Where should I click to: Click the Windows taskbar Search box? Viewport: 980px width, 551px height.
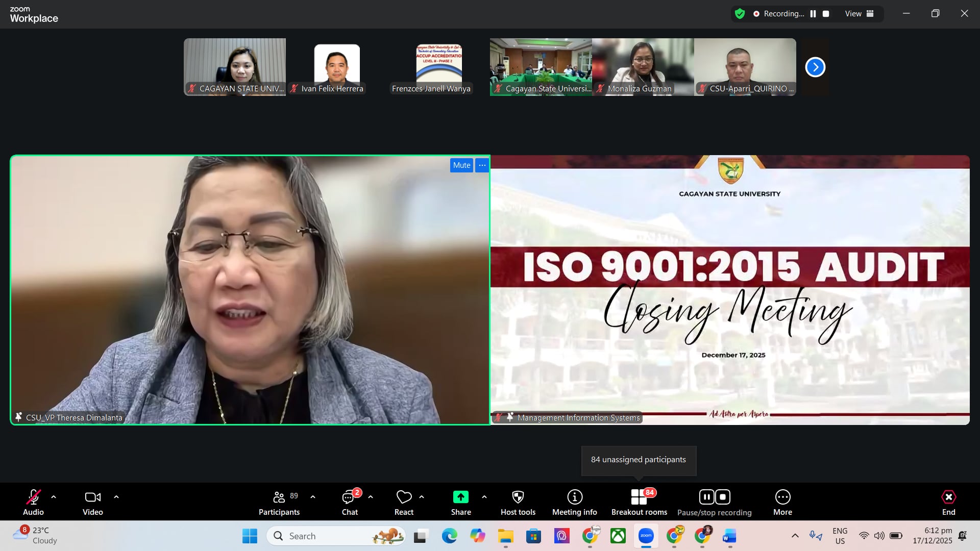click(x=327, y=536)
